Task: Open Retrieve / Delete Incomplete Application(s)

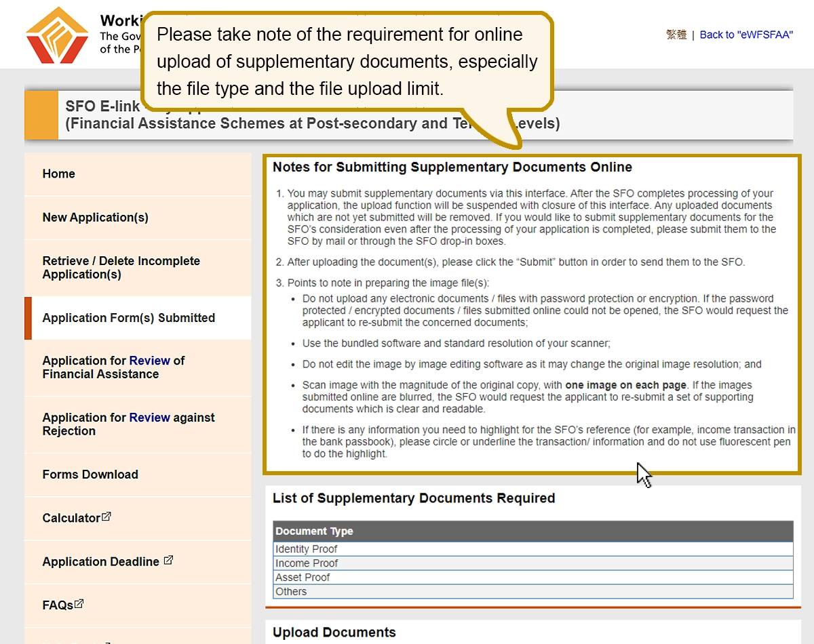Action: coord(121,268)
